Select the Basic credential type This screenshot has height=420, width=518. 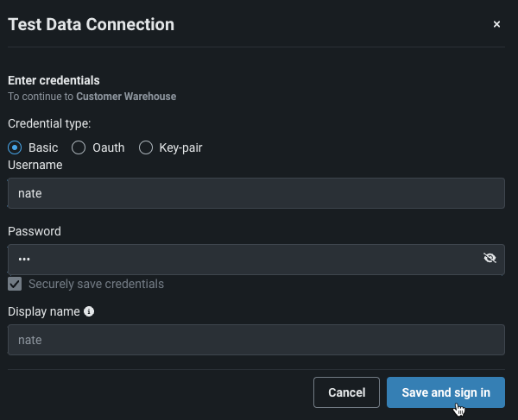click(x=15, y=147)
